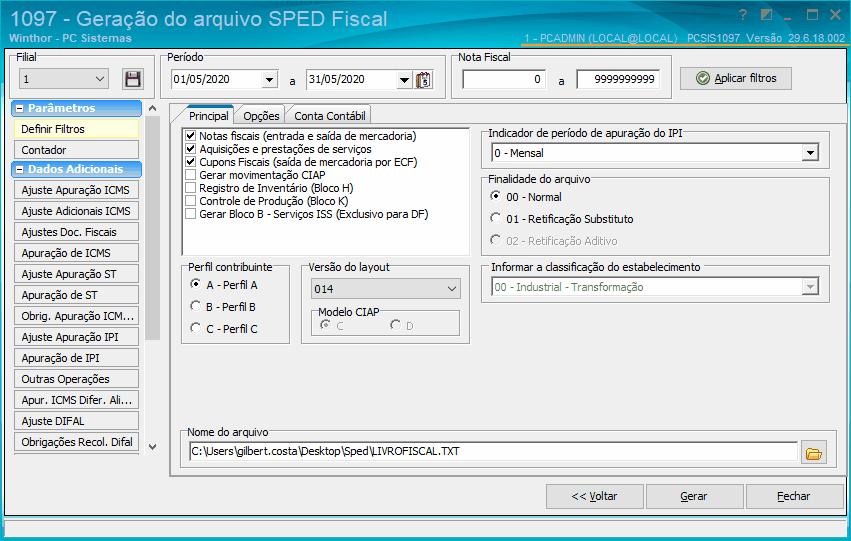This screenshot has width=851, height=541.
Task: Click the sidebar scrollbar thumb
Action: (153, 228)
